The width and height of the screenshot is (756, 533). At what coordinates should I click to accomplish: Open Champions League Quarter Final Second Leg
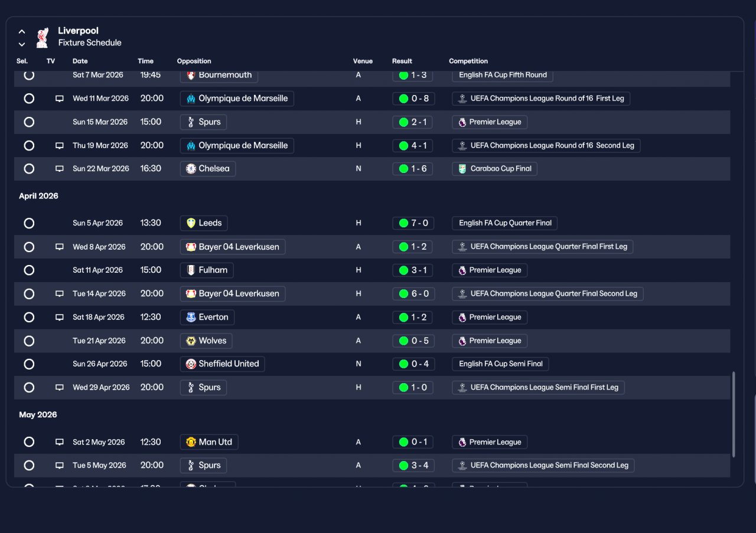[x=548, y=294]
